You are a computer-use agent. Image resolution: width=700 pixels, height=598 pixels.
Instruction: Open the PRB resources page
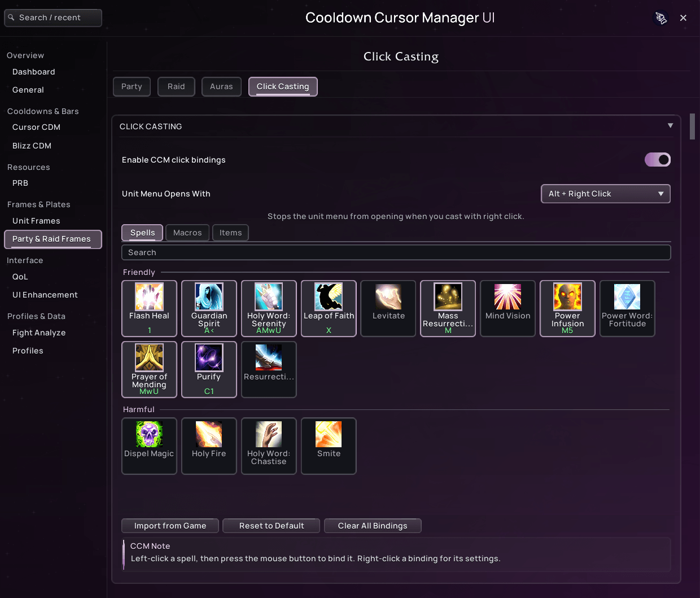tap(20, 183)
